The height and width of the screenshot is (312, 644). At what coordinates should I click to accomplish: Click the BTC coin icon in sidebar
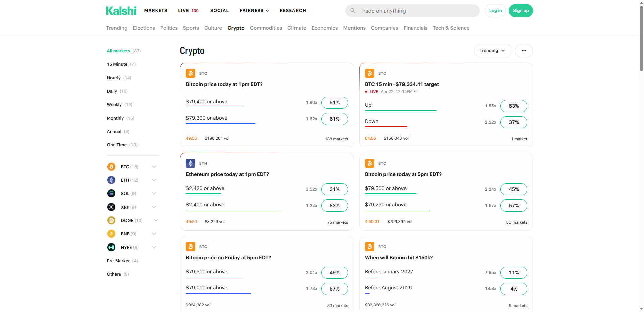pos(111,167)
